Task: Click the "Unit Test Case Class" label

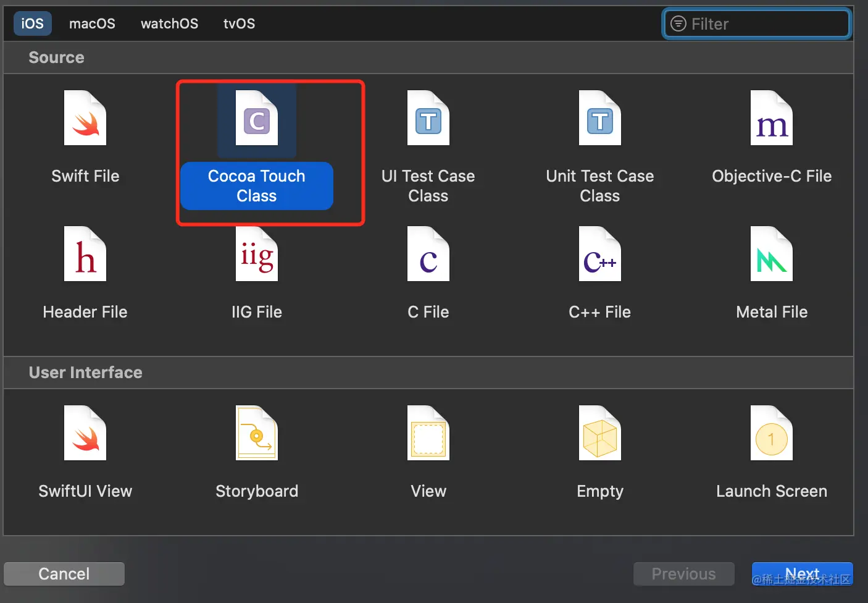Action: point(600,186)
